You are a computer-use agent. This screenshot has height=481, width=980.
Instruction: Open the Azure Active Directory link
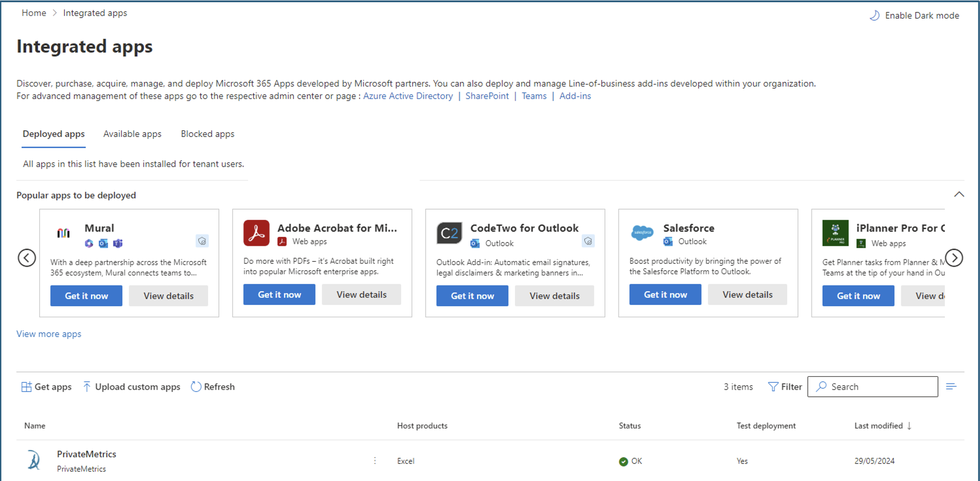(408, 96)
